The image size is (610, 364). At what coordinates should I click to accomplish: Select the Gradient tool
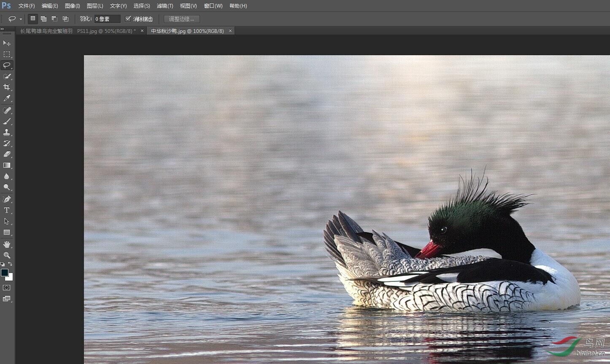click(x=7, y=165)
